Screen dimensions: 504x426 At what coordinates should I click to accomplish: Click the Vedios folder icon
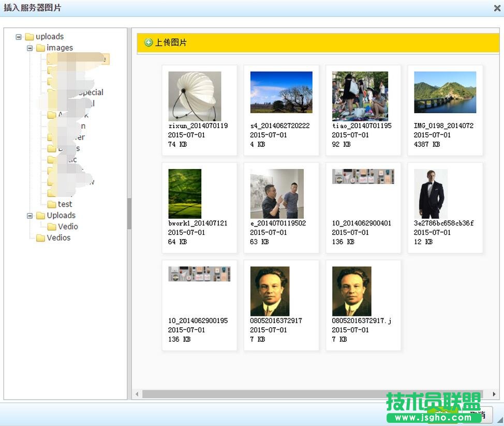[x=40, y=238]
